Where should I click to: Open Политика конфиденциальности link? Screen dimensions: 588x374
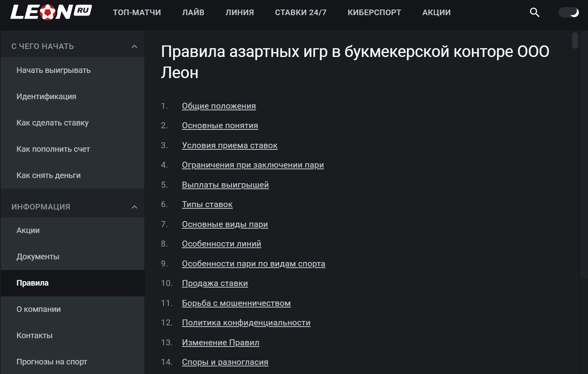246,323
